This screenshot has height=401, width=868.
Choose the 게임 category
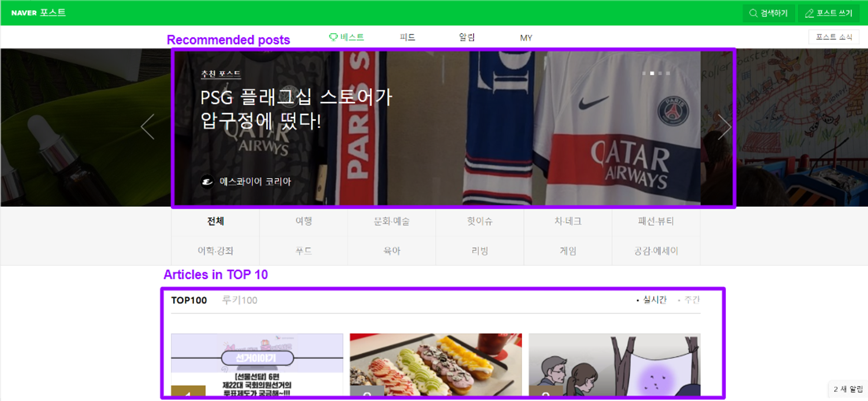[x=568, y=251]
